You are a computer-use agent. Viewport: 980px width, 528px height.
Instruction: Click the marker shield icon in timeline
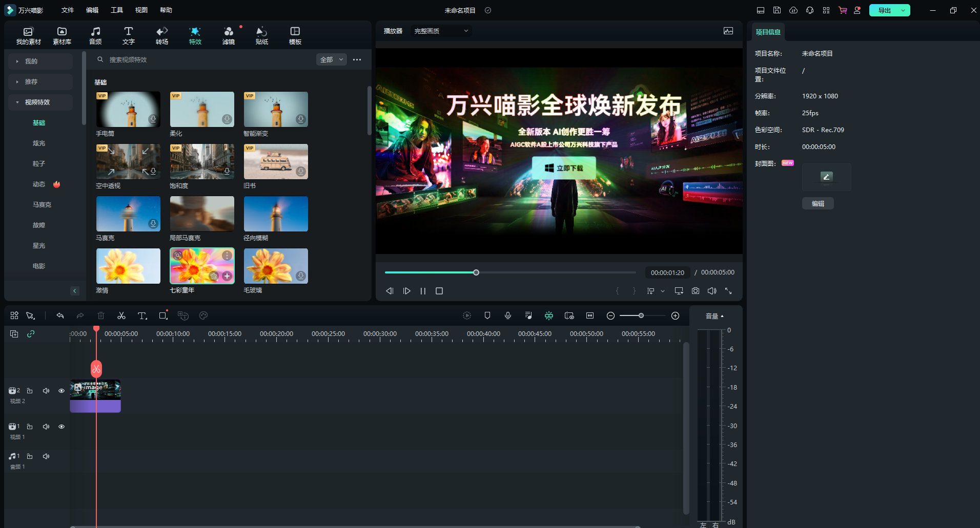(x=487, y=315)
